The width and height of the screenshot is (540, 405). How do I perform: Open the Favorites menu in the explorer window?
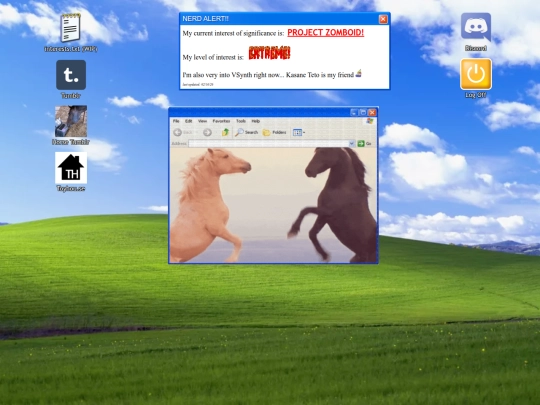221,121
